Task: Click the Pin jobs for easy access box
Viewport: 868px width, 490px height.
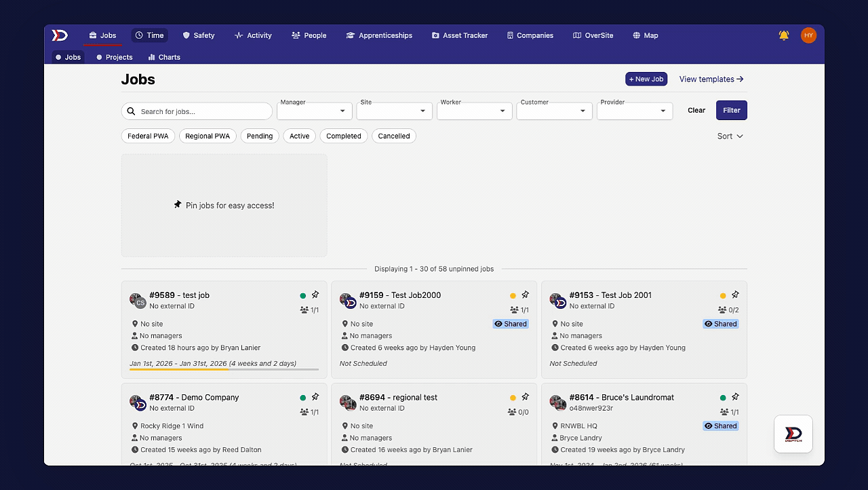Action: pyautogui.click(x=224, y=205)
